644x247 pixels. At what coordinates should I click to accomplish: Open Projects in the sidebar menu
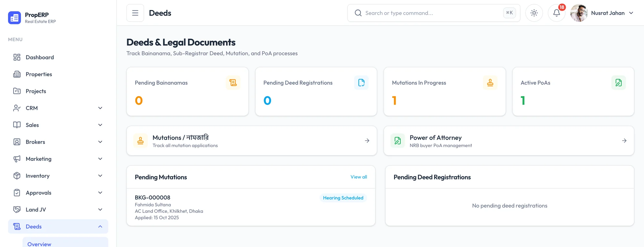tap(58, 91)
